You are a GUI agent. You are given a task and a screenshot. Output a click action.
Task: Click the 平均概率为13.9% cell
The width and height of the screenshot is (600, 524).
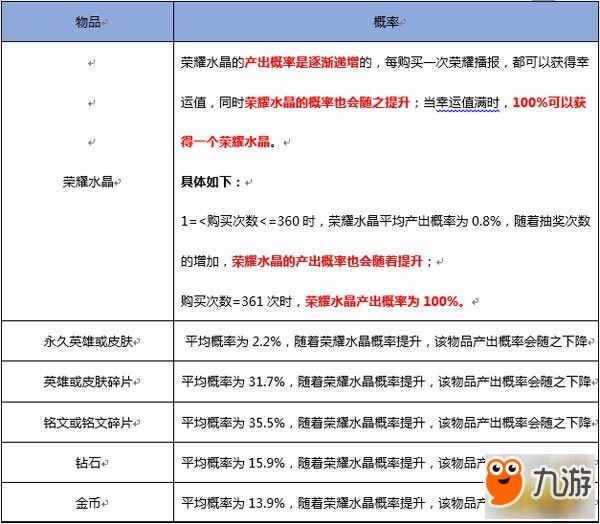(x=386, y=502)
